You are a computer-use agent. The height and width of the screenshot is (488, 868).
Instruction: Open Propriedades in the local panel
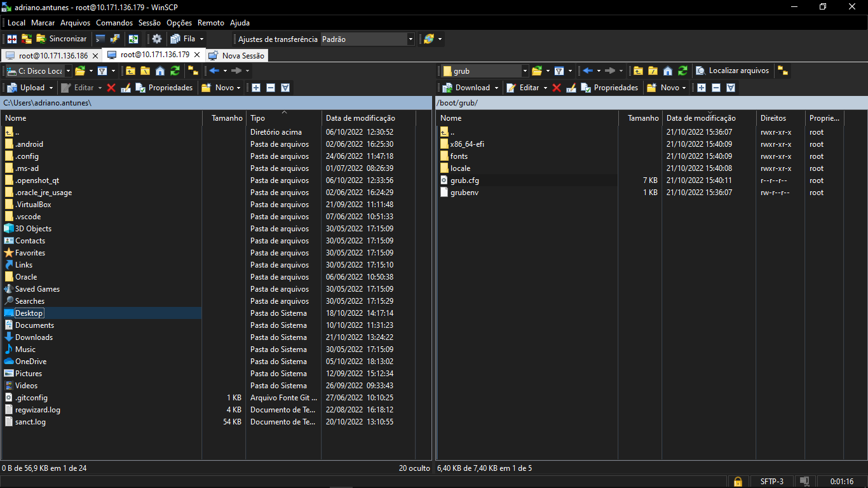[x=164, y=88]
